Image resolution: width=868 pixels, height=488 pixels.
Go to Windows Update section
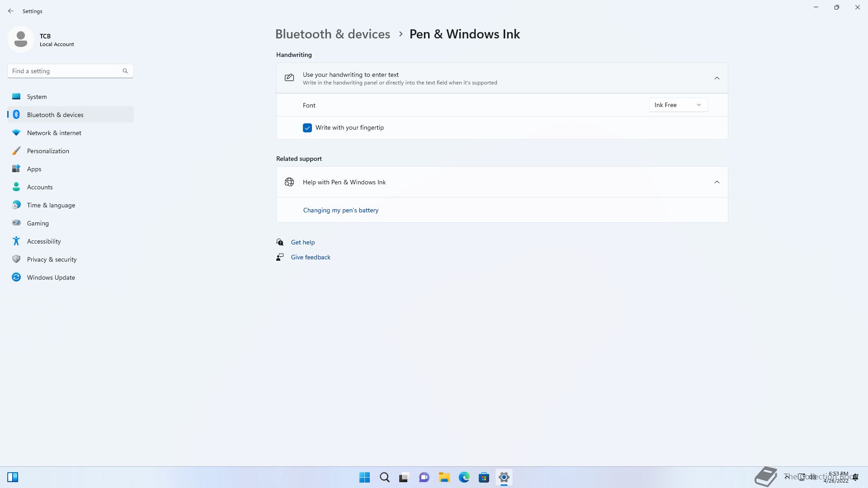[51, 277]
